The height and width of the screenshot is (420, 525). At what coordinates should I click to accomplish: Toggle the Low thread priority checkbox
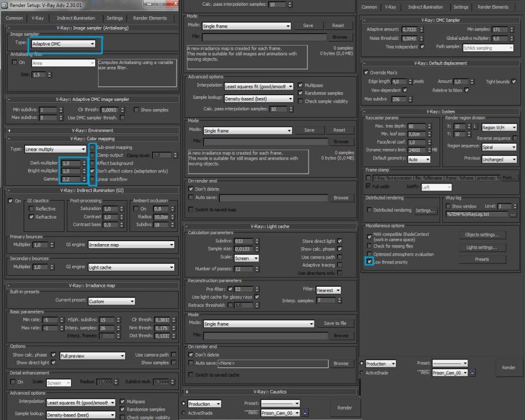coord(369,261)
